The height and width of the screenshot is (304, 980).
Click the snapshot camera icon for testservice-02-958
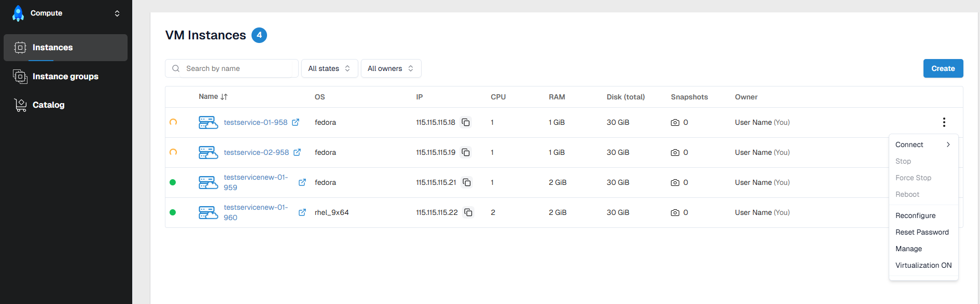tap(675, 152)
